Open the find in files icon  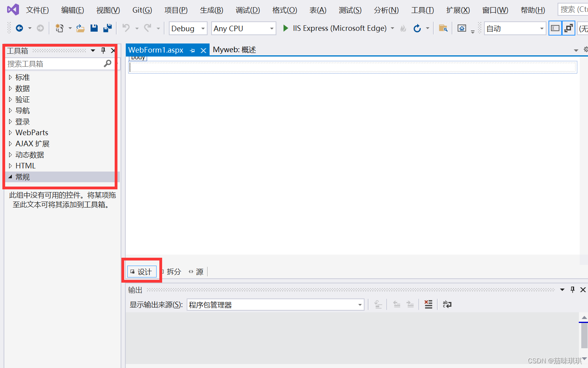(443, 28)
